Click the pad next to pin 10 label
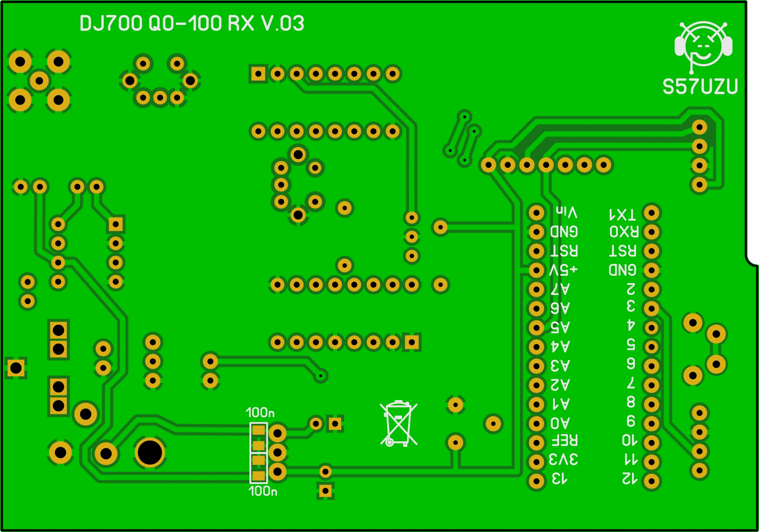 pyautogui.click(x=652, y=443)
